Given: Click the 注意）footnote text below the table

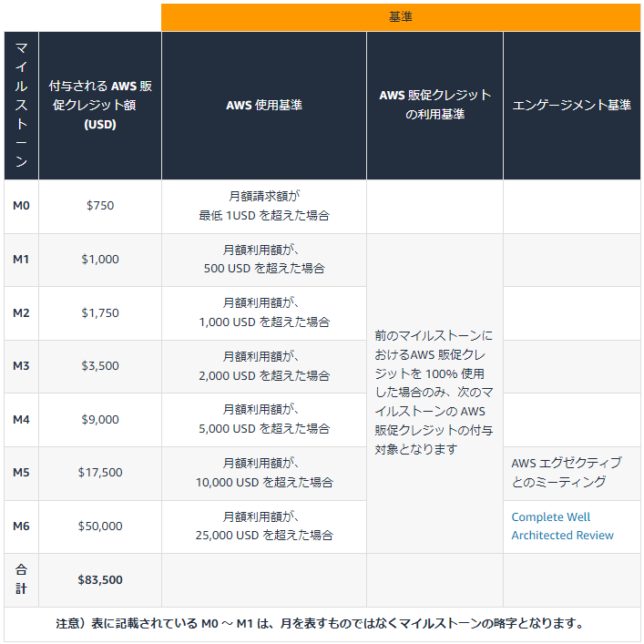Looking at the screenshot, I should pyautogui.click(x=321, y=624).
